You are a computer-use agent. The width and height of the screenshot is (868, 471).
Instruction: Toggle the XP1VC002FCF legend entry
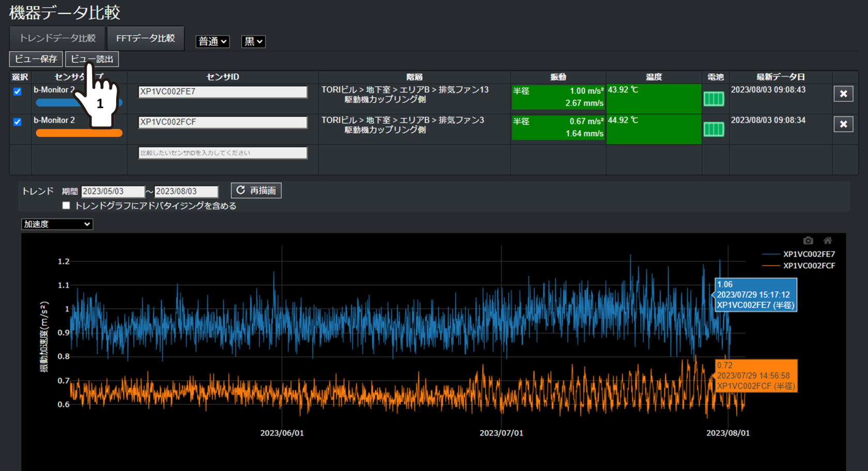click(x=799, y=266)
